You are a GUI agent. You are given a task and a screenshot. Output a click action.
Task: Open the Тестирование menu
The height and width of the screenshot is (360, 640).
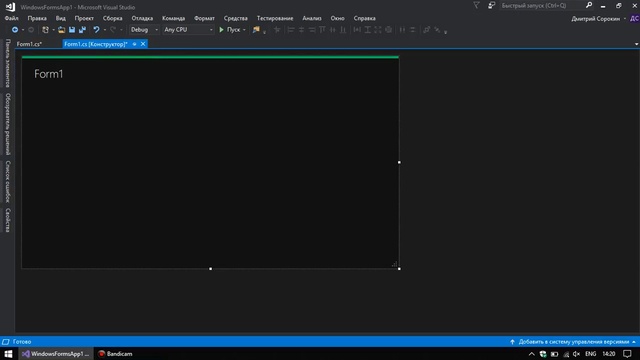[275, 18]
